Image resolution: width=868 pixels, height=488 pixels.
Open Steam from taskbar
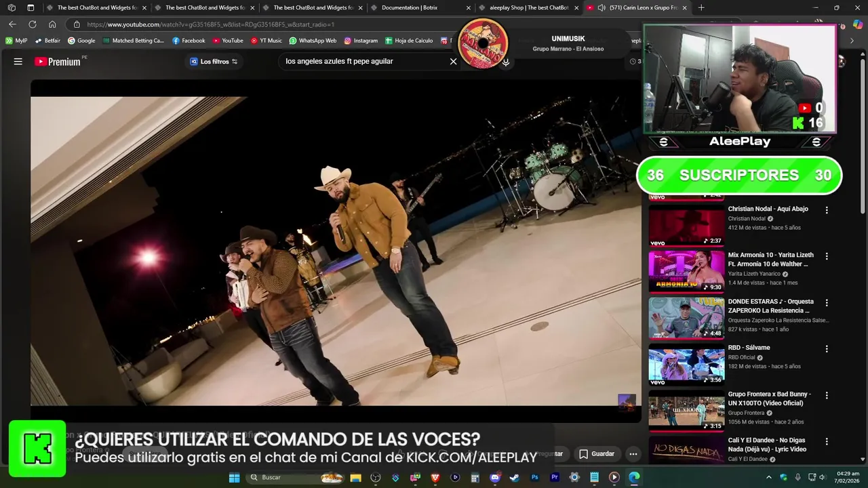[514, 477]
